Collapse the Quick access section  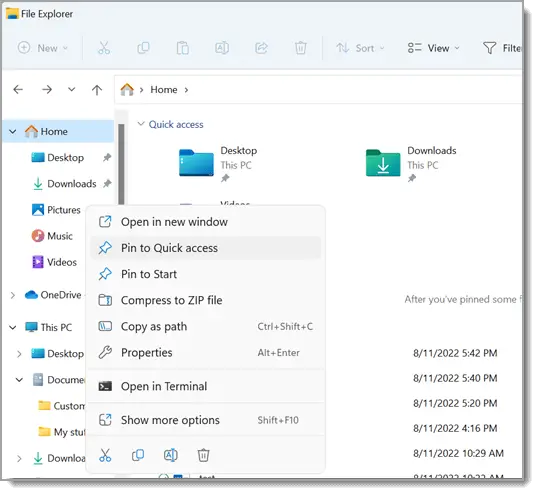pos(141,124)
